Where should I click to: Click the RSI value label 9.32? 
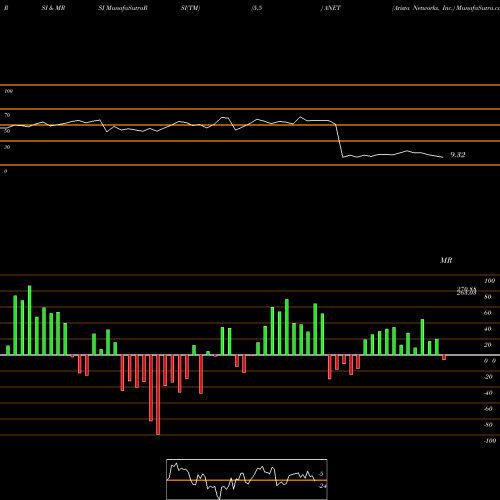pos(457,155)
